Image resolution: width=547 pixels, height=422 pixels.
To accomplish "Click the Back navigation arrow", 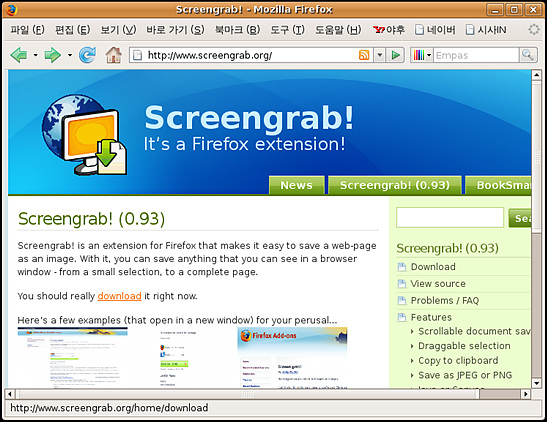I will click(19, 55).
